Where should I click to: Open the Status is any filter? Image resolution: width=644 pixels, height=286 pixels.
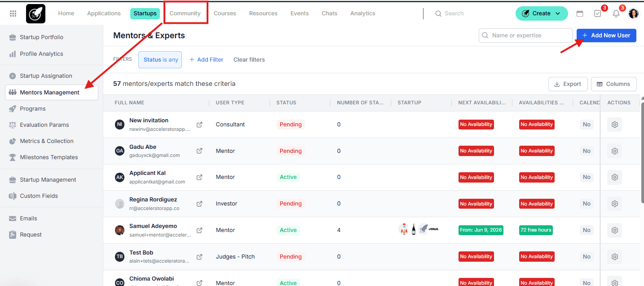pyautogui.click(x=160, y=60)
